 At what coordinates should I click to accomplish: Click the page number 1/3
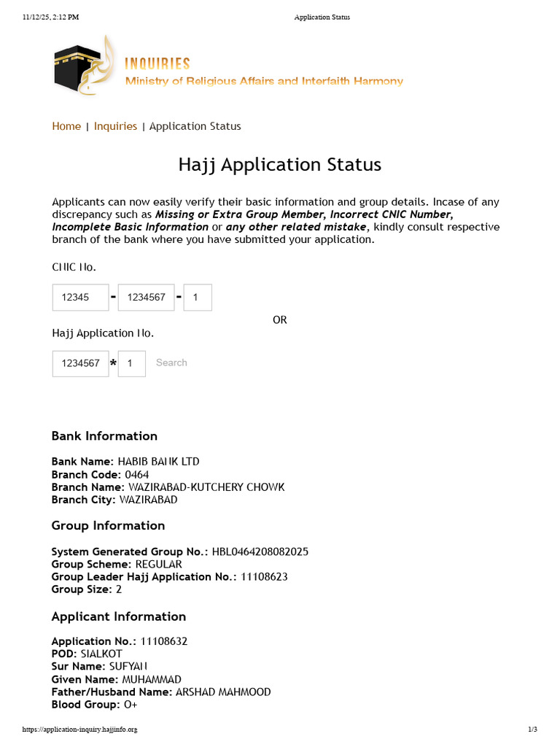tap(533, 729)
